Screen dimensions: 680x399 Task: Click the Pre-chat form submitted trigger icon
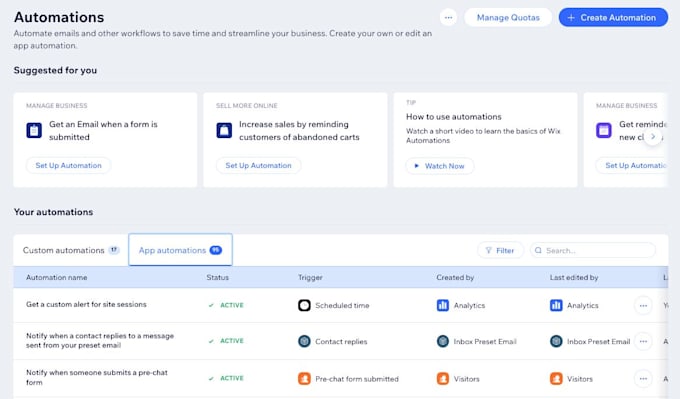[x=304, y=379]
